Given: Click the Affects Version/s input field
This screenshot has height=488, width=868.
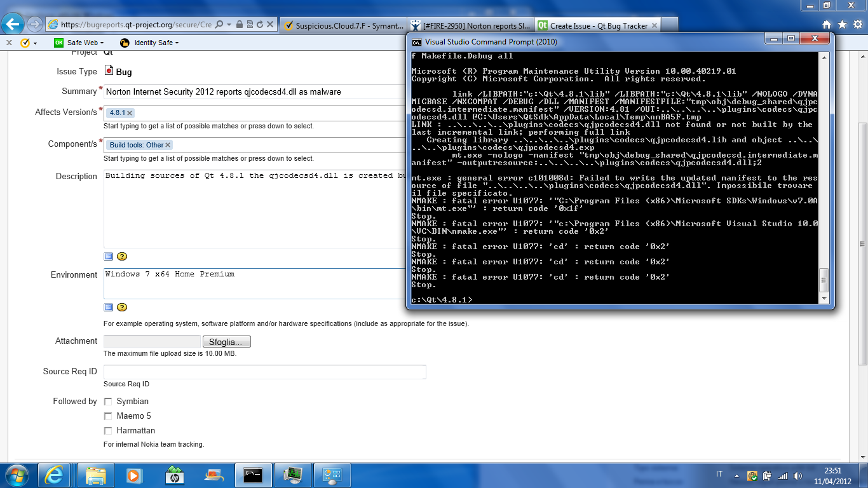Looking at the screenshot, I should click(255, 112).
